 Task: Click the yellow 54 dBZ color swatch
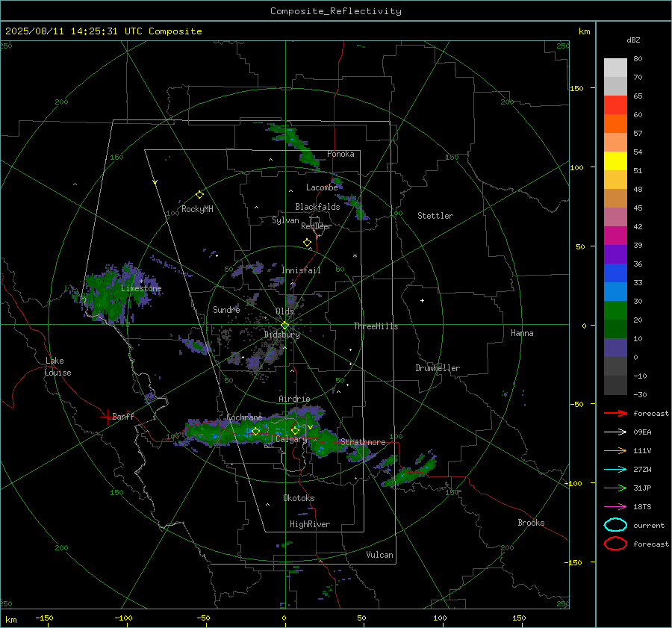tap(615, 161)
